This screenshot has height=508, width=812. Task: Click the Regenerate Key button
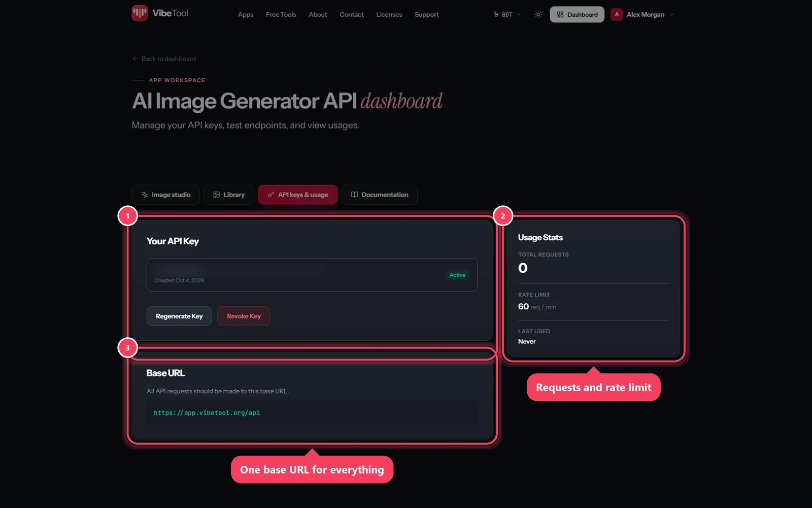pos(179,316)
